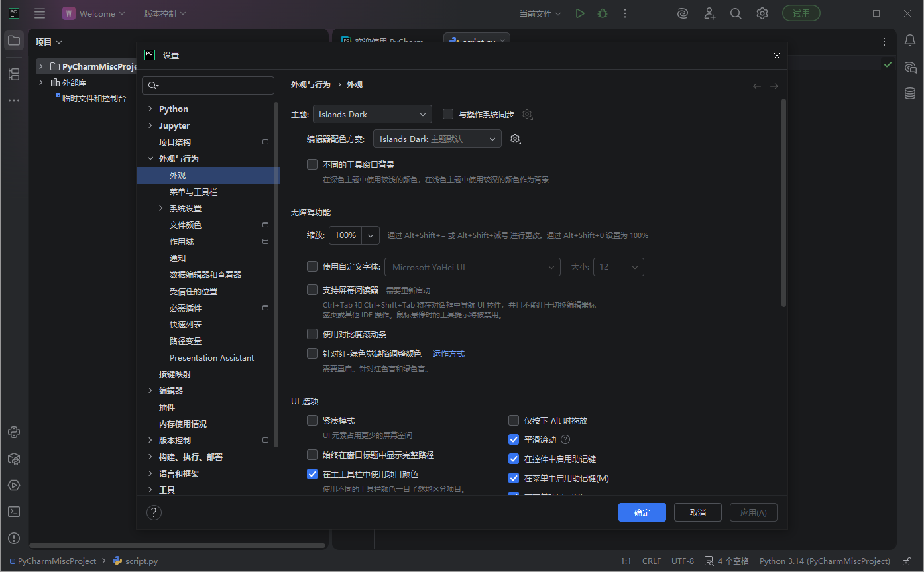
Task: Enable the 使用自定义字体 checkbox
Action: tap(312, 266)
